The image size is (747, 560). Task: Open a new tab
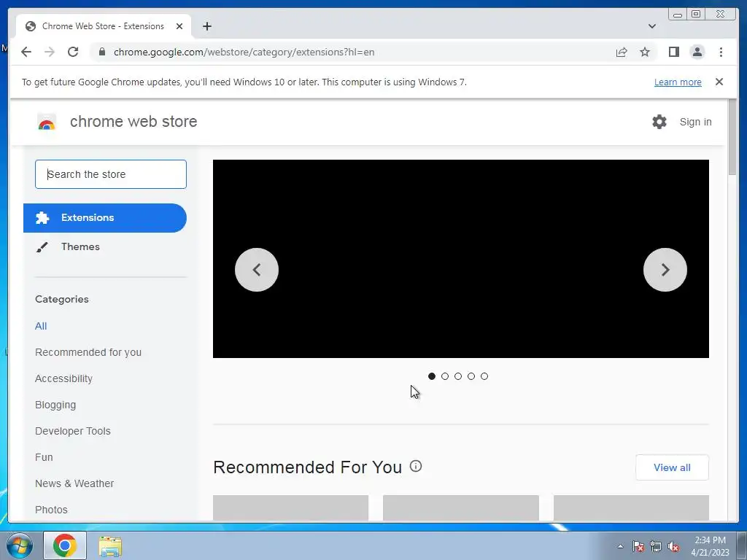tap(206, 26)
